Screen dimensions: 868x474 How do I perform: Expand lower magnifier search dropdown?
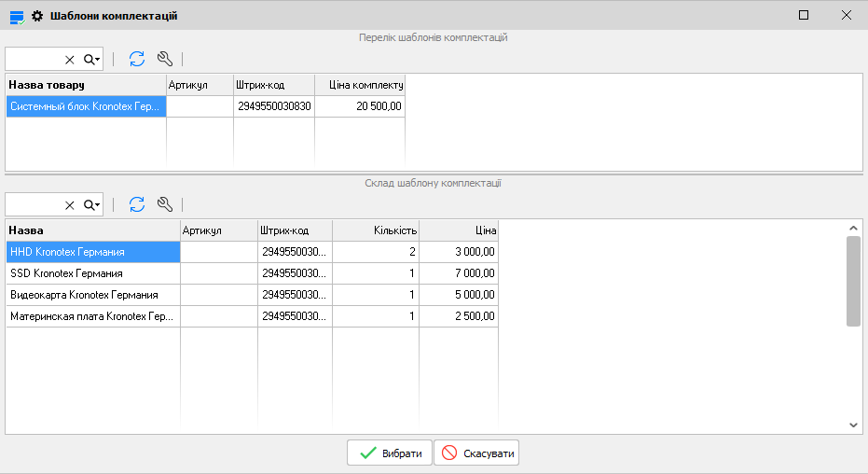(91, 205)
